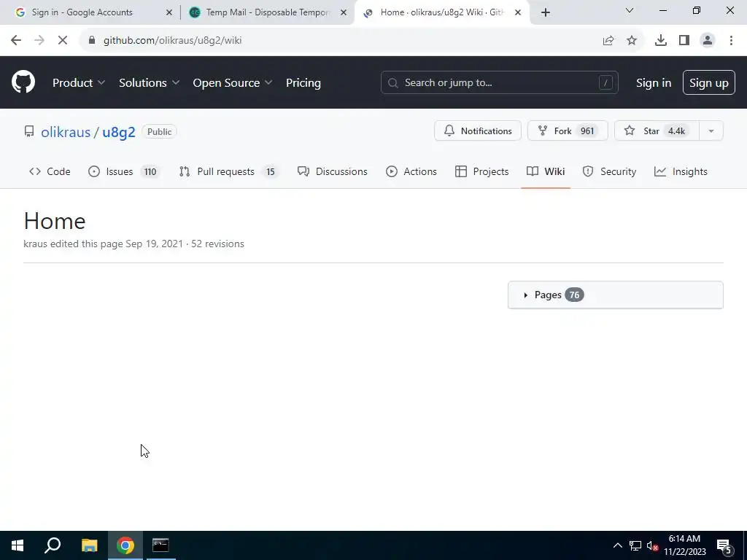Open the Windows Start menu
Image resolution: width=747 pixels, height=560 pixels.
[18, 545]
